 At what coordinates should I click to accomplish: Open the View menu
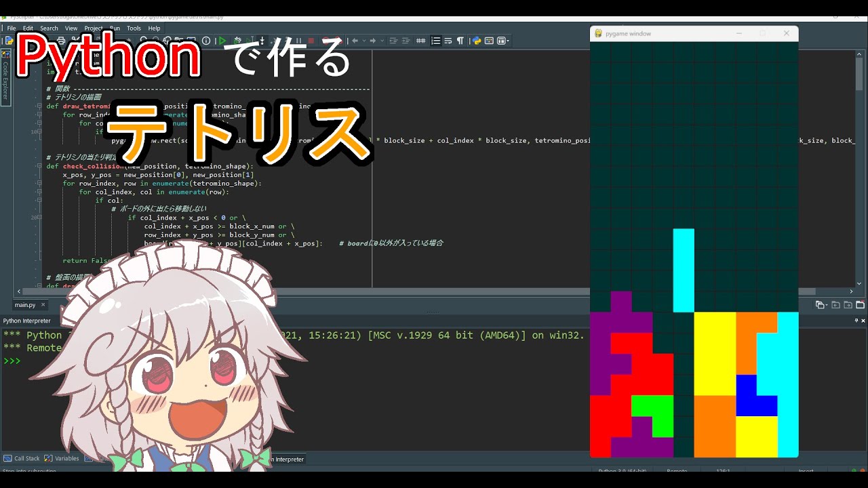pos(71,28)
